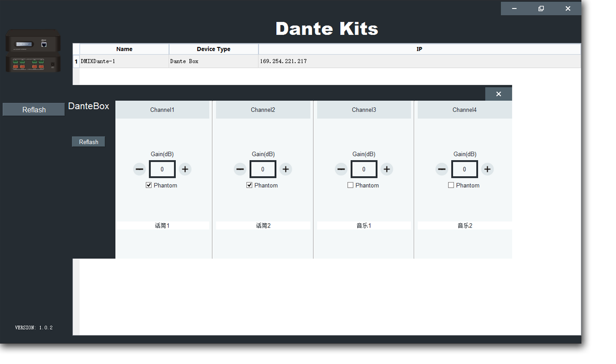
Task: Increase Channel3 gain with plus button
Action: click(x=387, y=169)
